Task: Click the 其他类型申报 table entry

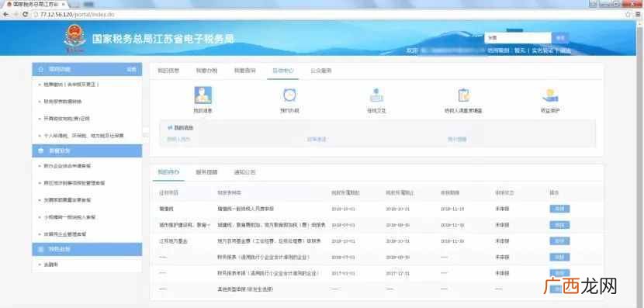Action: (245, 289)
